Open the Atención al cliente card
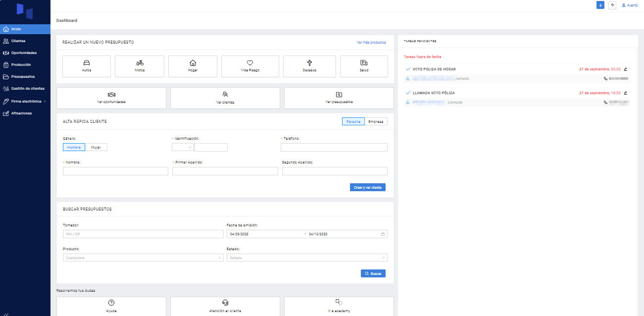 pyautogui.click(x=225, y=307)
